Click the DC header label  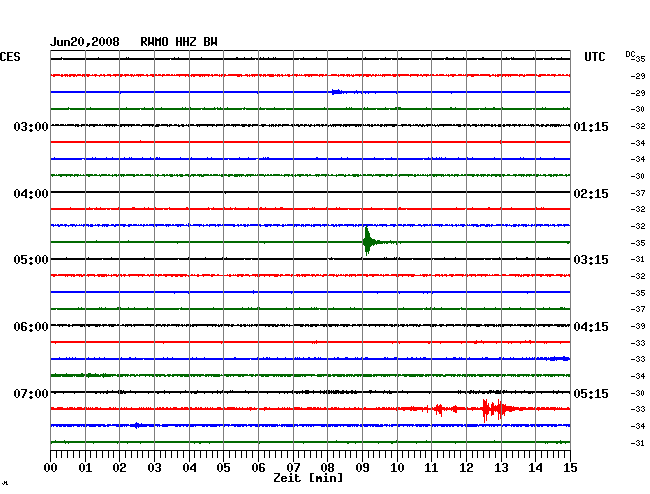pos(630,54)
